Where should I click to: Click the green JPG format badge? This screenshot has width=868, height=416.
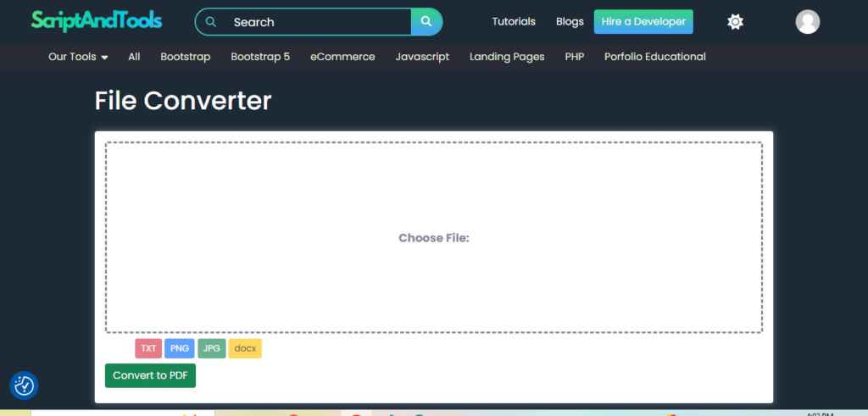211,348
